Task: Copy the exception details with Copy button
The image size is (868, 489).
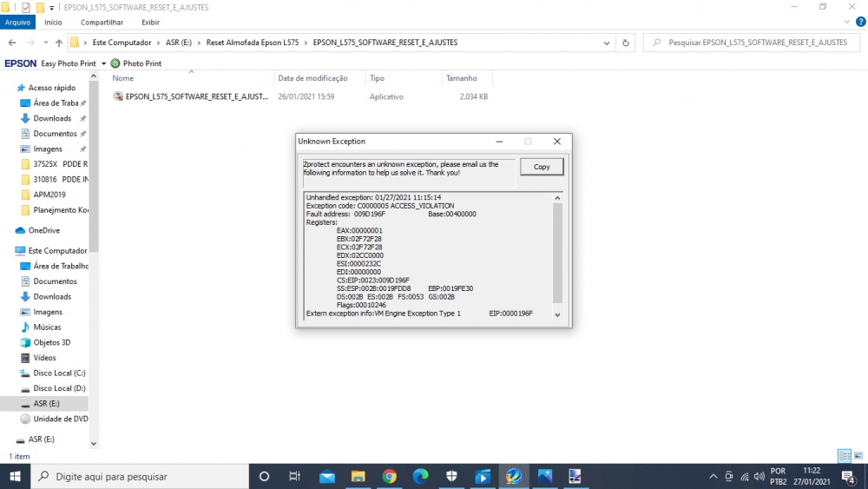Action: 542,167
